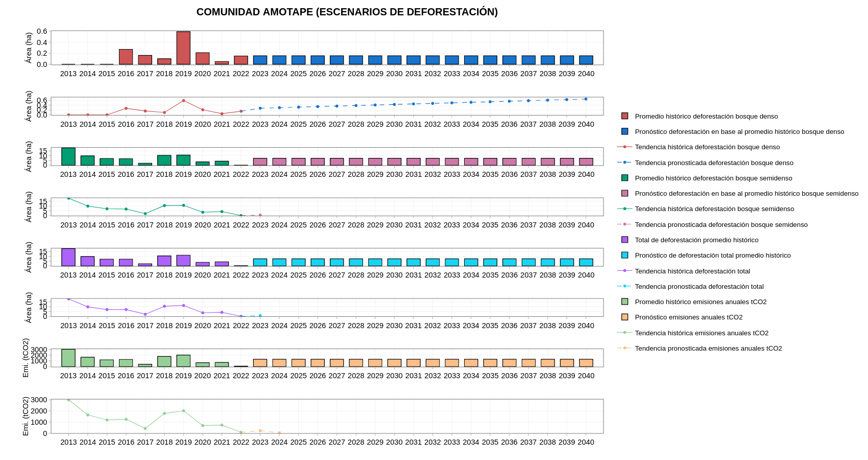The height and width of the screenshot is (460, 868).
Task: Click the purple 'Total de deforestación promedio histórico' swatch
Action: (624, 240)
